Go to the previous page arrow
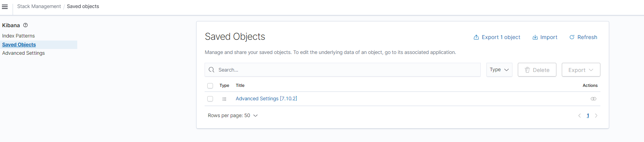 coord(579,116)
